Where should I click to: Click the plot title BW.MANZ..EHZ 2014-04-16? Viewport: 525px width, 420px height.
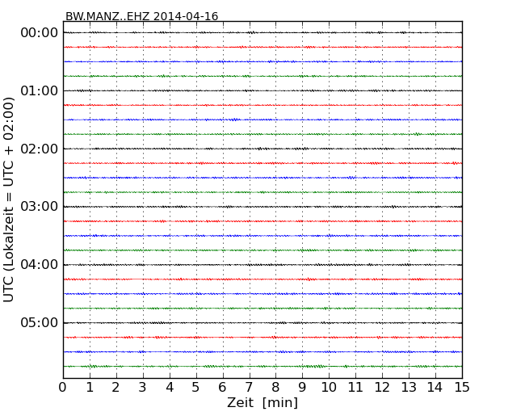click(x=141, y=16)
